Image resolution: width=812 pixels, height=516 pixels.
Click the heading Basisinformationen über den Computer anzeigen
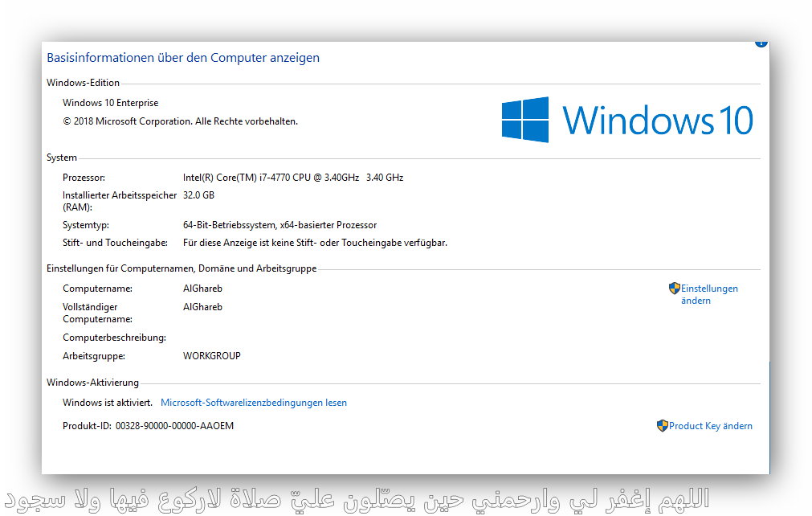(183, 58)
